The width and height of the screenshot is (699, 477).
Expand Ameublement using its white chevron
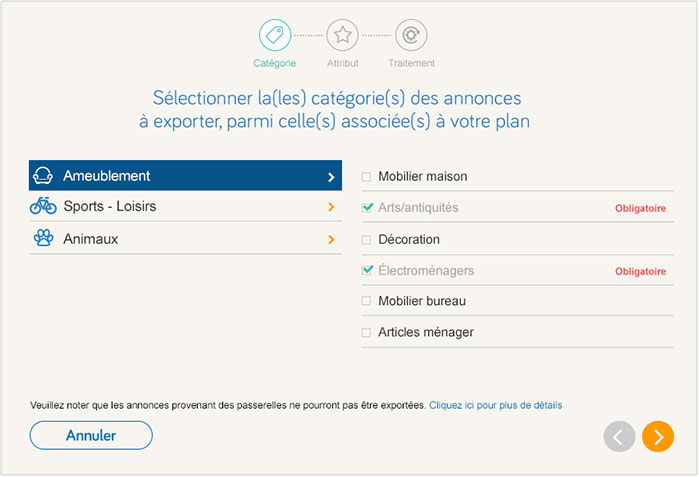[331, 177]
